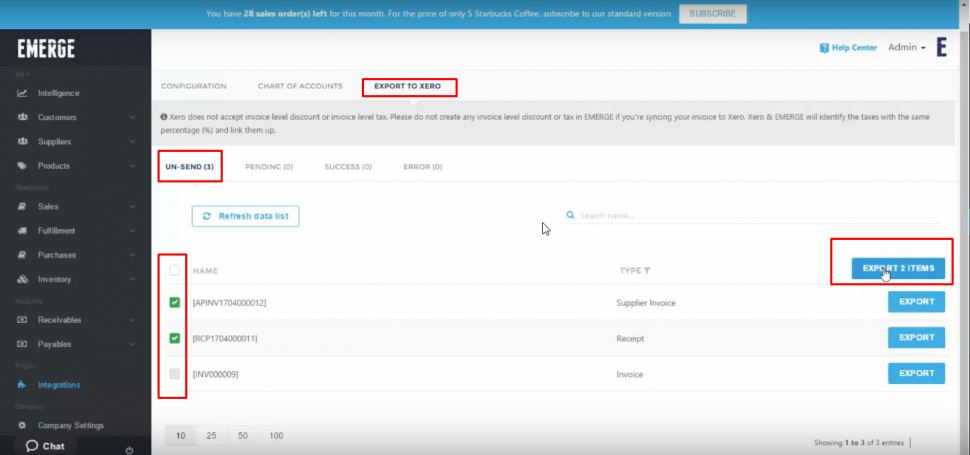Open the Success (0) tab
The width and height of the screenshot is (970, 455).
348,167
